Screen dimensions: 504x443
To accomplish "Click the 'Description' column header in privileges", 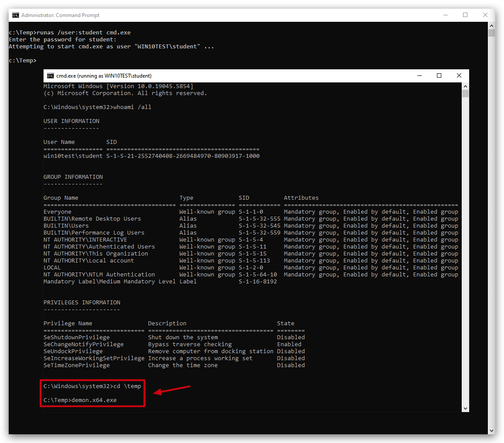I will (x=167, y=324).
